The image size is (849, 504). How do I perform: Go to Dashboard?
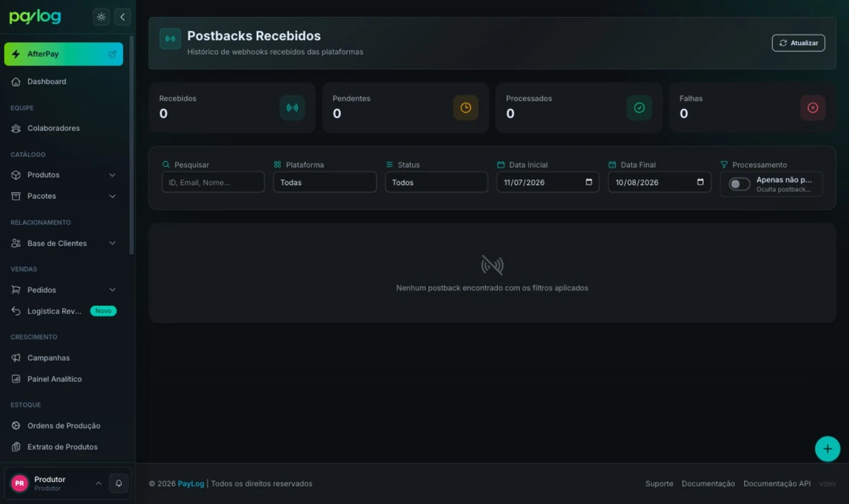[x=64, y=81]
